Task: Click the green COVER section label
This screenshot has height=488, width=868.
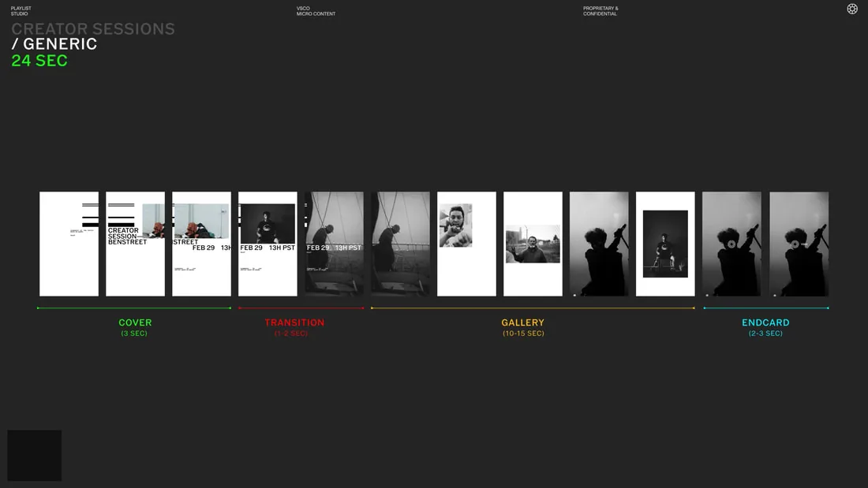Action: (135, 322)
